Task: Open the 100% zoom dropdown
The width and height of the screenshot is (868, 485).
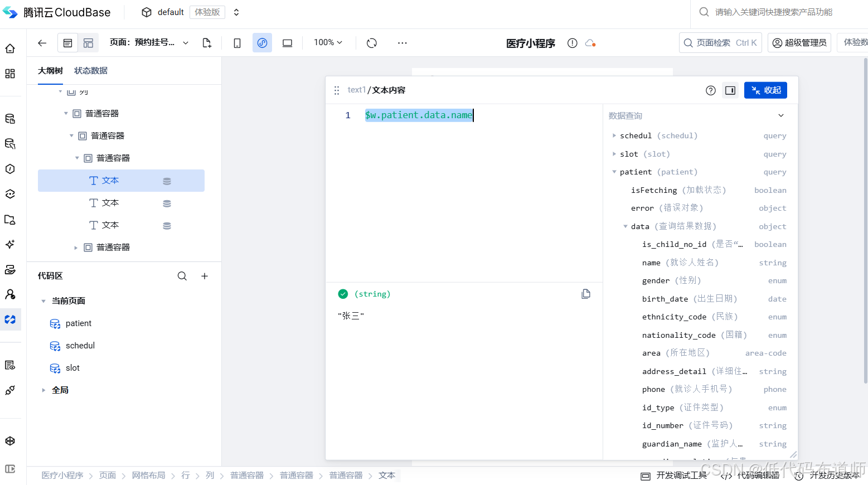Action: coord(328,42)
